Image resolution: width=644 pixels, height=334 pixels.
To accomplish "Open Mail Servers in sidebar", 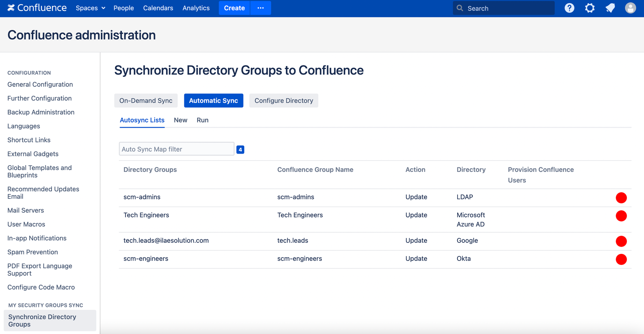I will pos(26,210).
